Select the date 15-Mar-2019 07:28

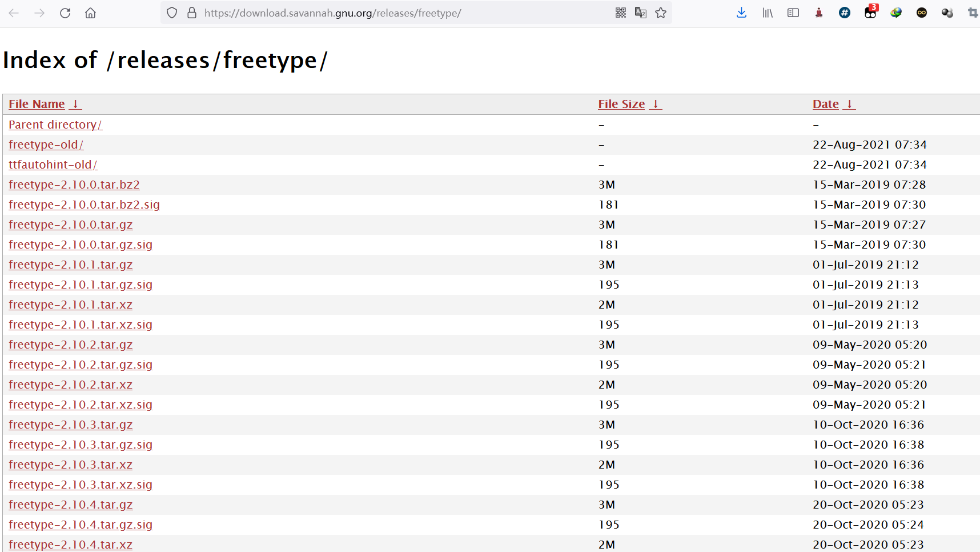869,185
